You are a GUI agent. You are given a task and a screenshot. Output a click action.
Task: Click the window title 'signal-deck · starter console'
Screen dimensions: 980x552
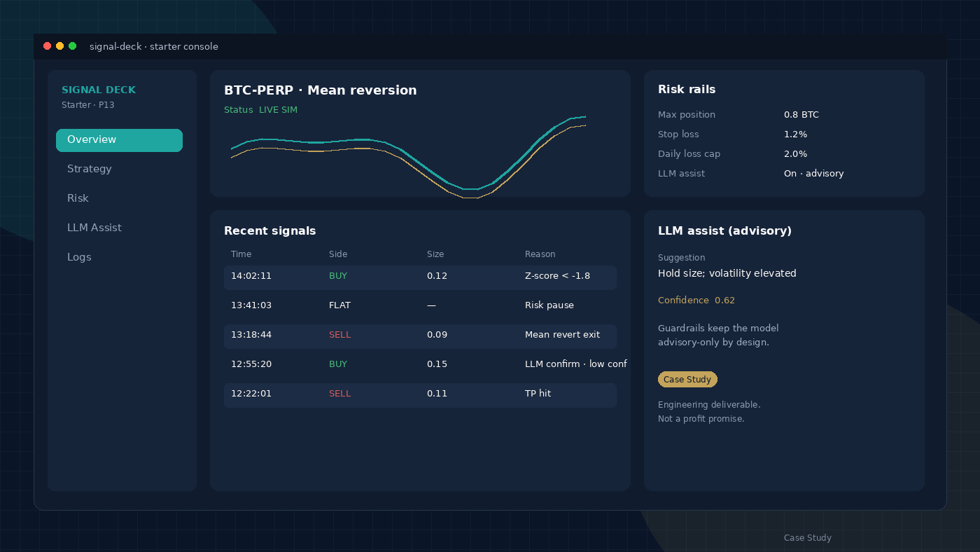pyautogui.click(x=153, y=47)
